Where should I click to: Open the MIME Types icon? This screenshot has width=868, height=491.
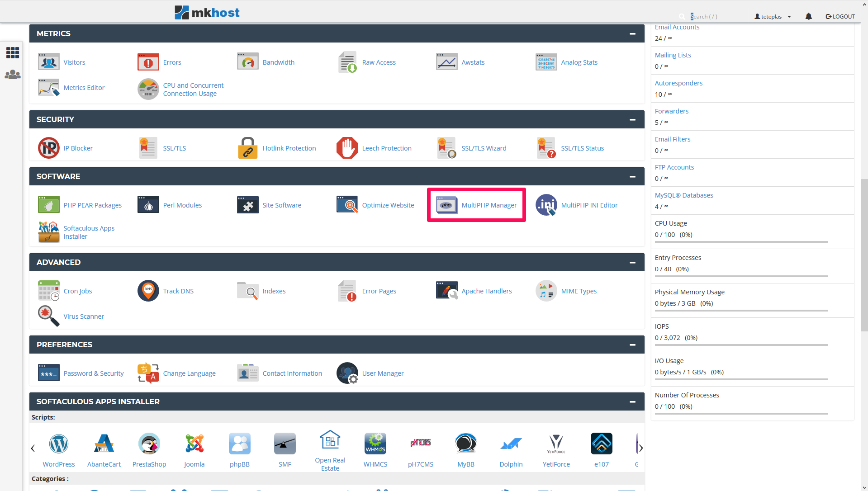coord(546,291)
